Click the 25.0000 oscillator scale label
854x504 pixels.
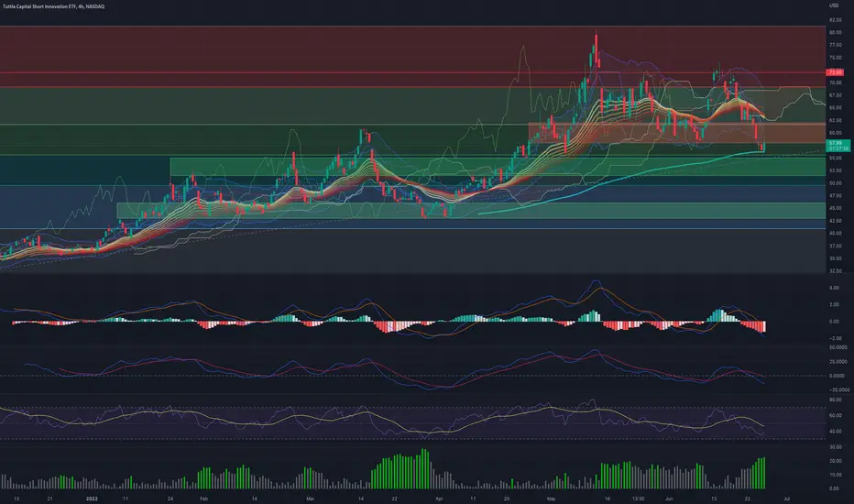[x=838, y=362]
